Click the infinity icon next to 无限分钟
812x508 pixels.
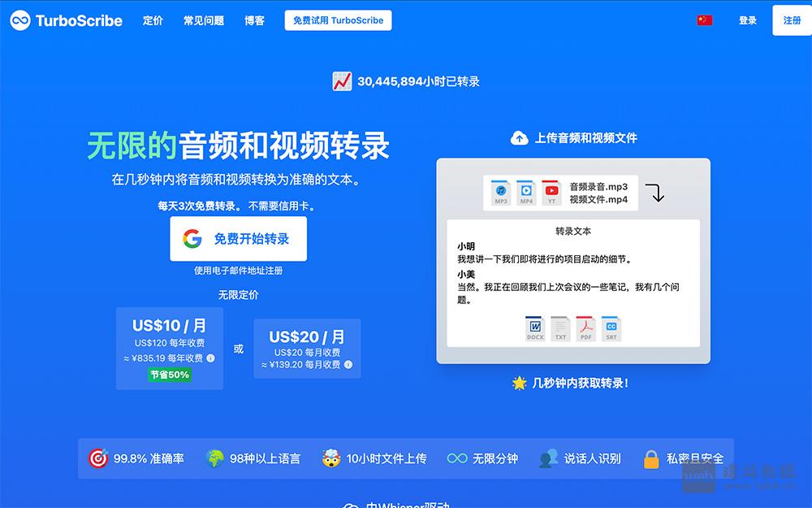pyautogui.click(x=456, y=458)
